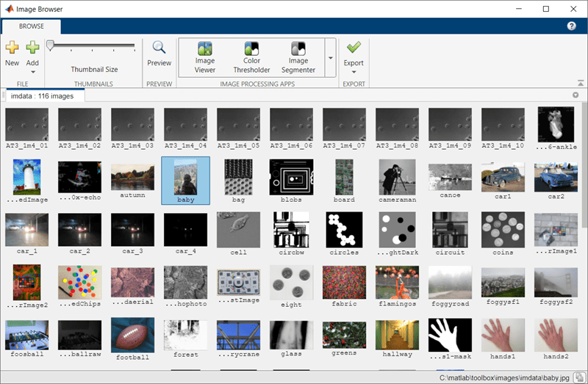Open the Add dropdown arrow

click(x=32, y=72)
